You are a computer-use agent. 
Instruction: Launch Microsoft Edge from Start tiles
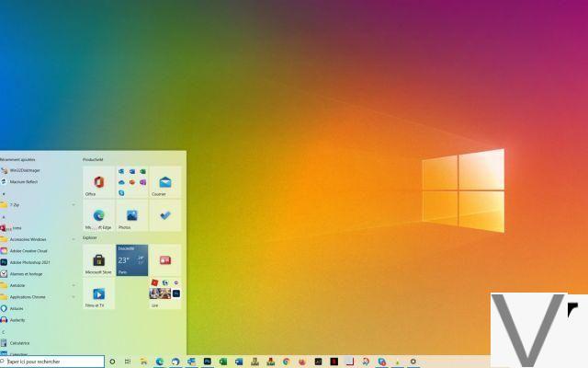98,215
